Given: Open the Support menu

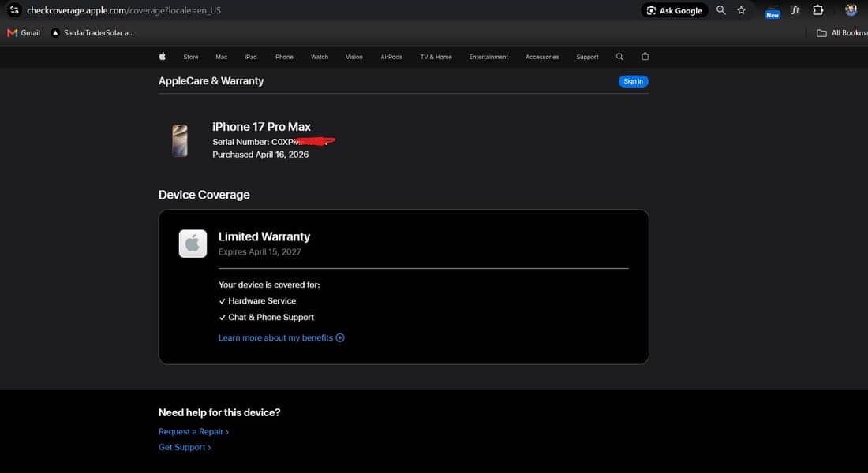Looking at the screenshot, I should (x=587, y=57).
